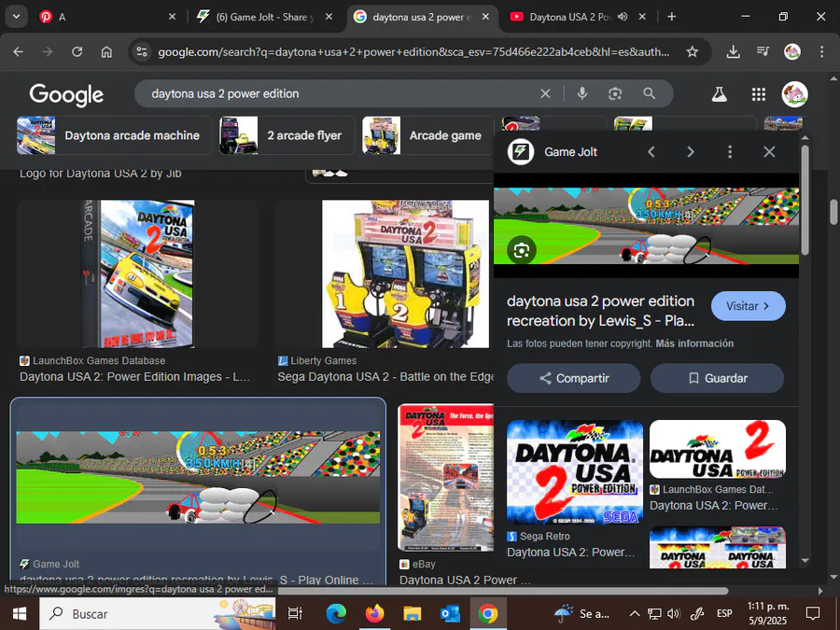Viewport: 840px width, 630px height.
Task: Open the tab search dropdown arrow
Action: pyautogui.click(x=17, y=17)
